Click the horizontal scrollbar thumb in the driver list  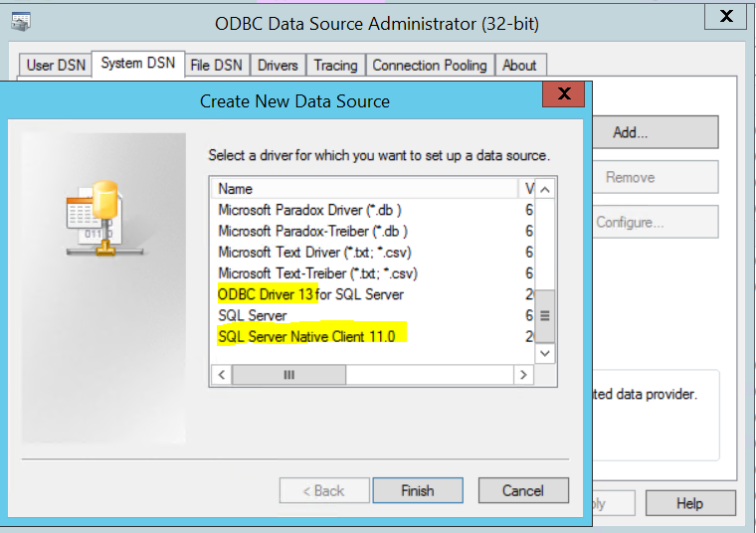(288, 375)
